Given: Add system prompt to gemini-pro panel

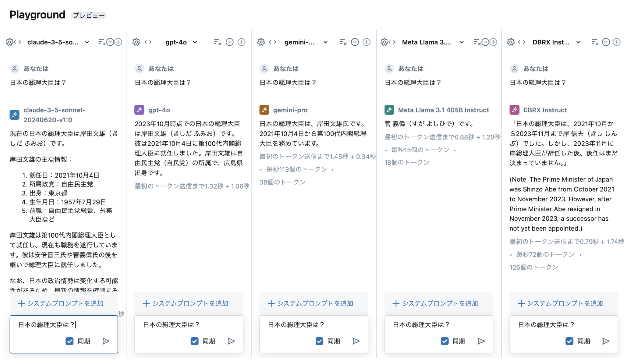Looking at the screenshot, I should click(x=311, y=303).
